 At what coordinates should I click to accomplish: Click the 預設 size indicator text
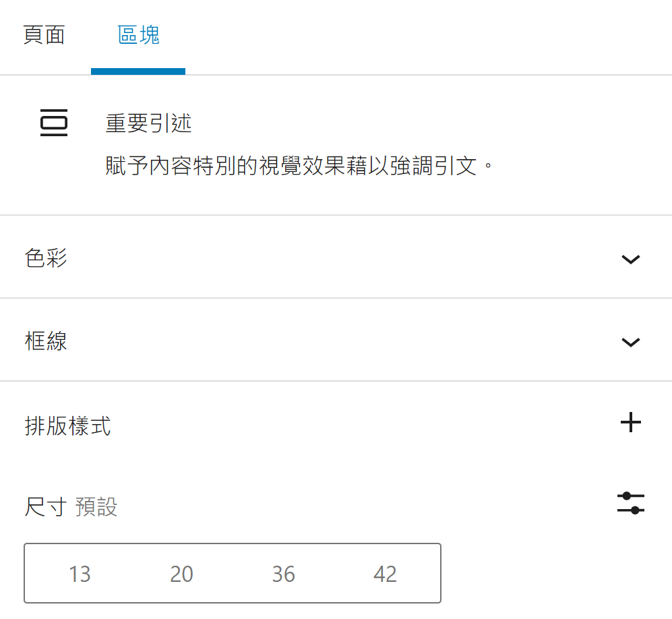tap(96, 507)
